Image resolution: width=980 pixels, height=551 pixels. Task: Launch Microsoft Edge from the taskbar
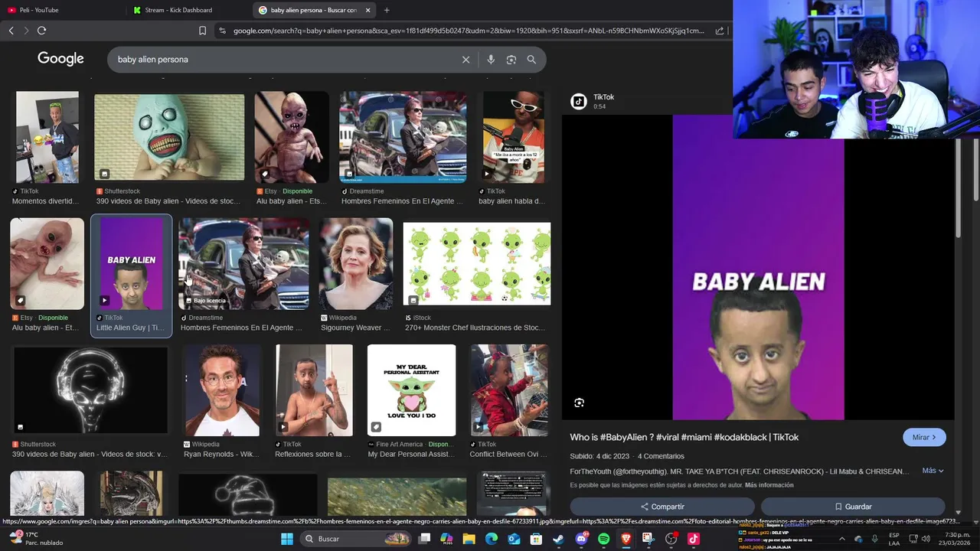[x=491, y=539]
